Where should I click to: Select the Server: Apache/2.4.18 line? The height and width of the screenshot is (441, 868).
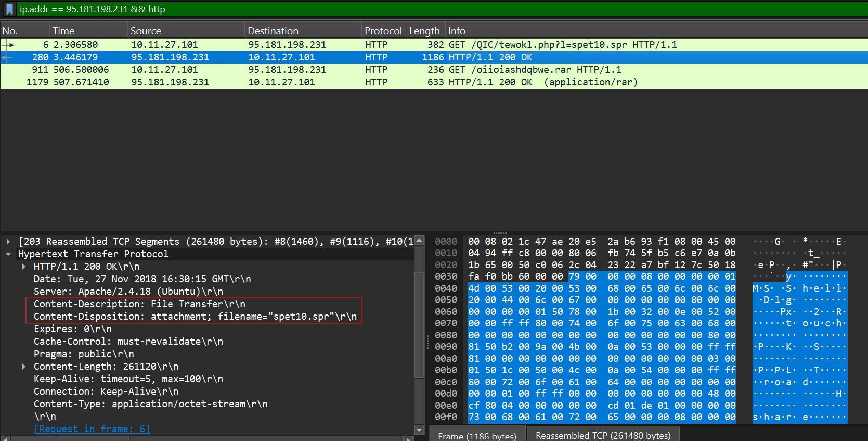click(128, 292)
